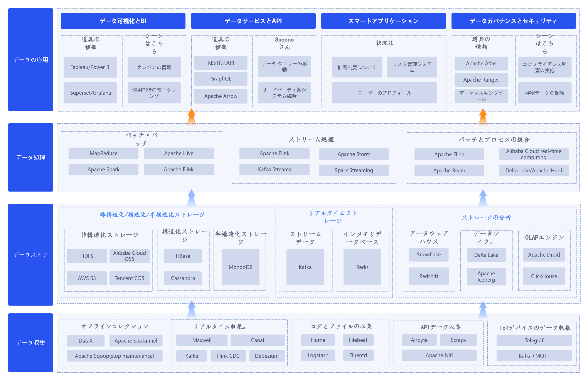Image resolution: width=588 pixels, height=380 pixels.
Task: Click the Flink CDC box
Action: pyautogui.click(x=228, y=356)
